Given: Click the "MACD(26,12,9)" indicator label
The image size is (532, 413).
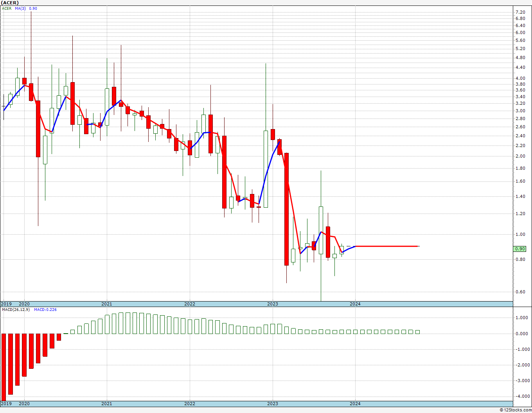Looking at the screenshot, I should [x=16, y=310].
